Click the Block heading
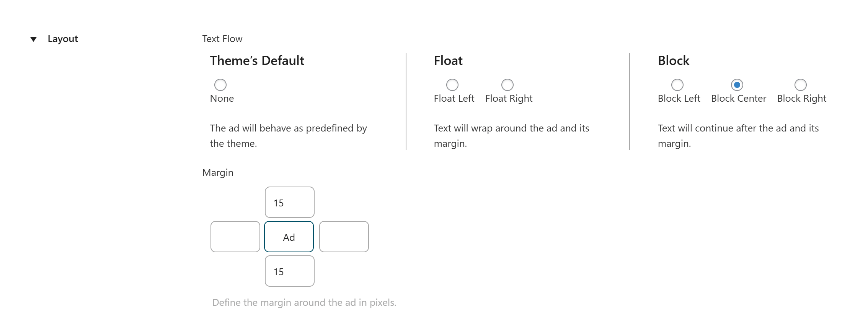The width and height of the screenshot is (868, 323). tap(673, 60)
